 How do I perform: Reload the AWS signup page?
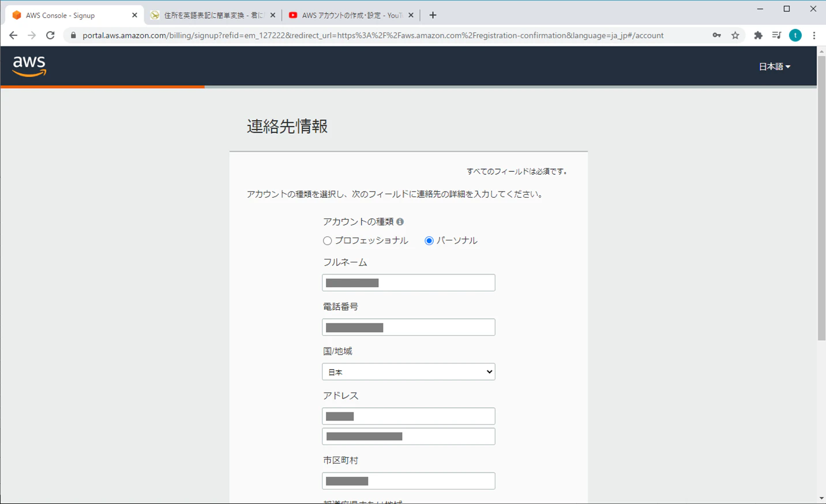click(51, 35)
